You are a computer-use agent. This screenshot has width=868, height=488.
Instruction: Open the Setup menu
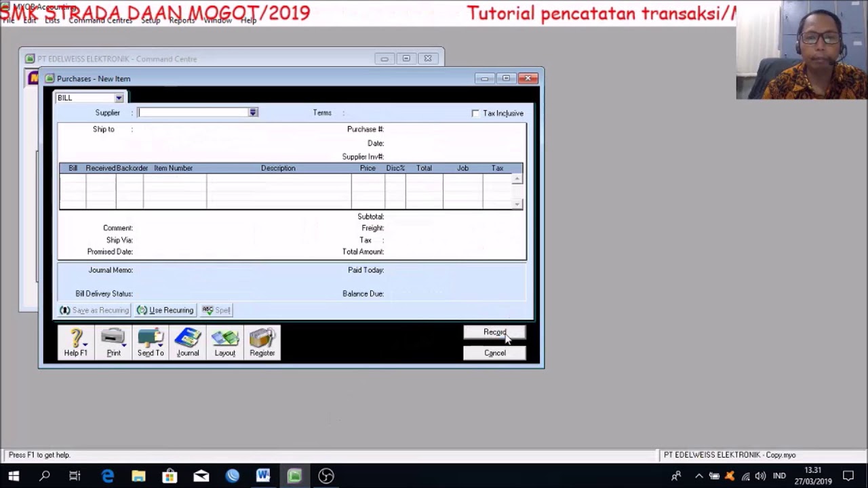pos(151,20)
